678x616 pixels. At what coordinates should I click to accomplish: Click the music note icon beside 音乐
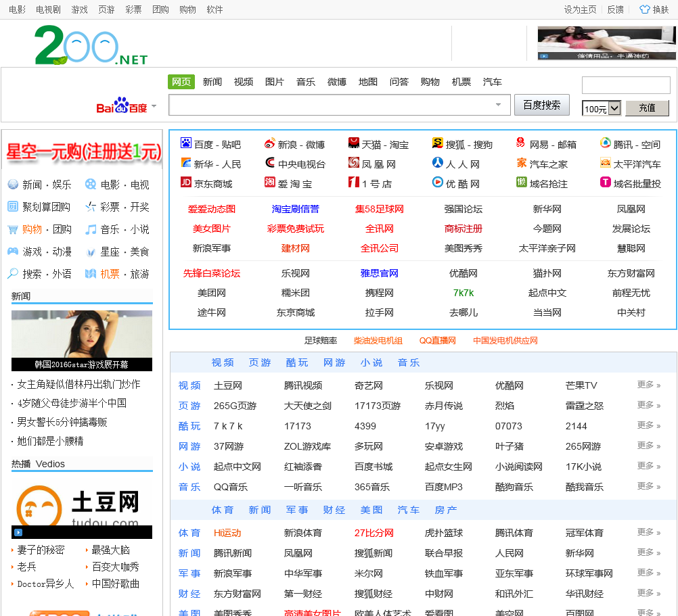tap(91, 229)
